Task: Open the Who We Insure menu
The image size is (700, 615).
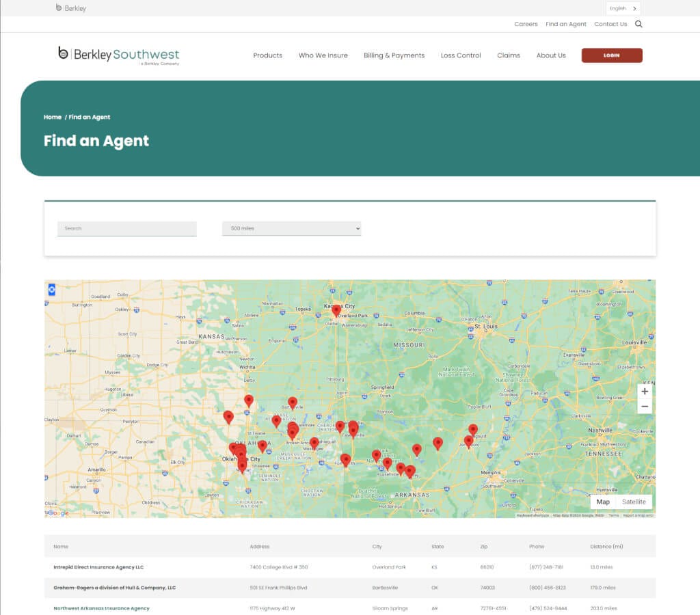Action: tap(323, 55)
